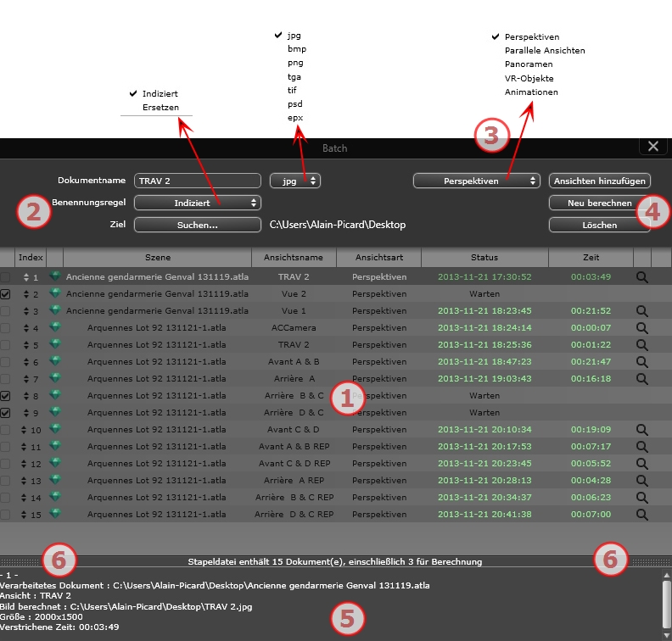Click magnifier icon in ACCamera row
Viewport: 672px width, 641px height.
click(641, 327)
